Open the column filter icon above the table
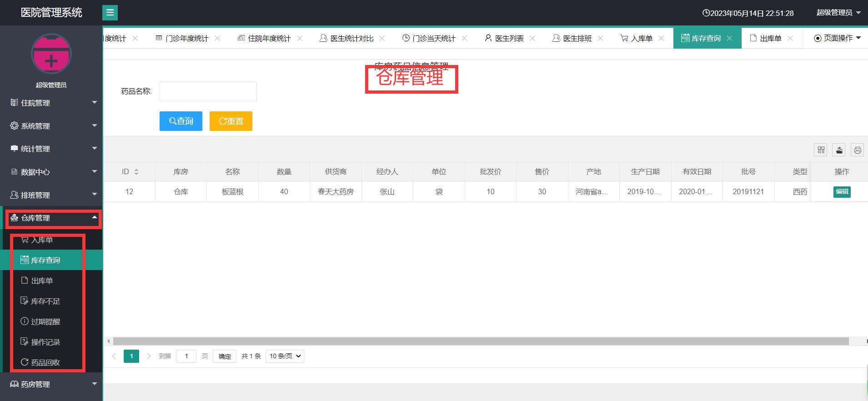The height and width of the screenshot is (401, 868). coord(821,150)
